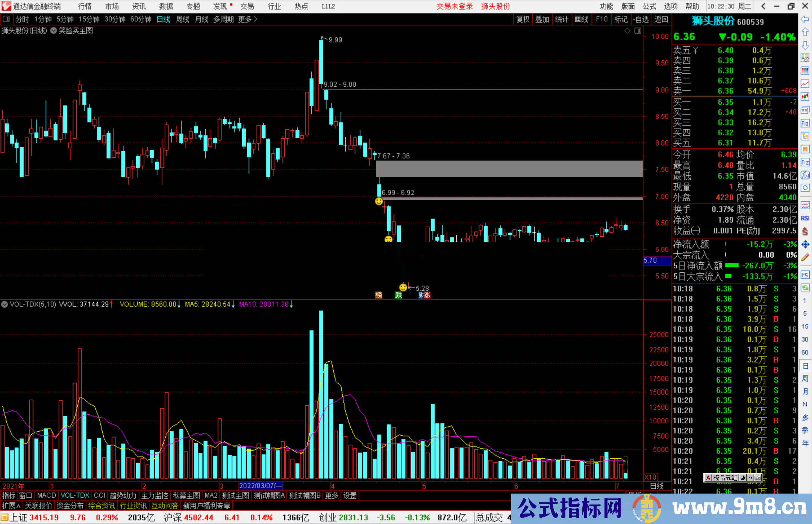Switch to 日 period in right sidebar
Image resolution: width=812 pixels, height=524 pixels.
point(805,366)
